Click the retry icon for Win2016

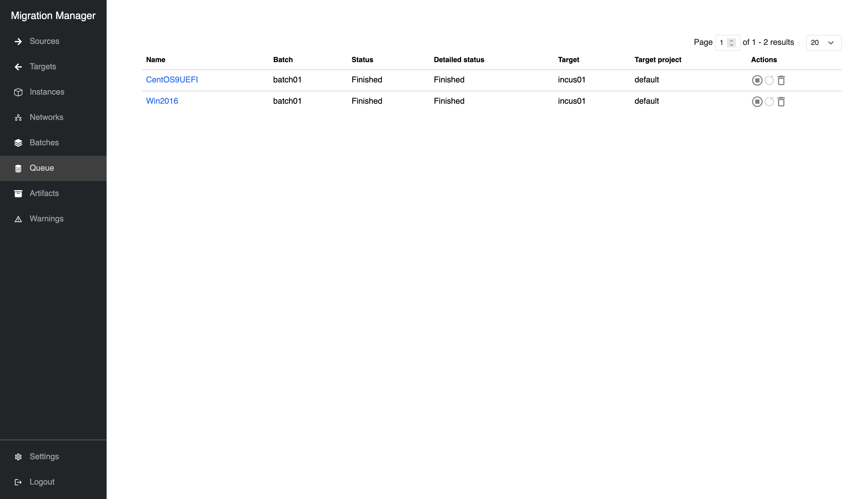click(x=769, y=101)
